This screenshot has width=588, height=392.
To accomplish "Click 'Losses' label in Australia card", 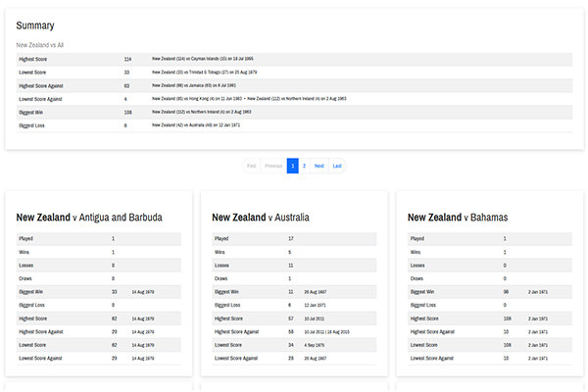I will [x=221, y=266].
